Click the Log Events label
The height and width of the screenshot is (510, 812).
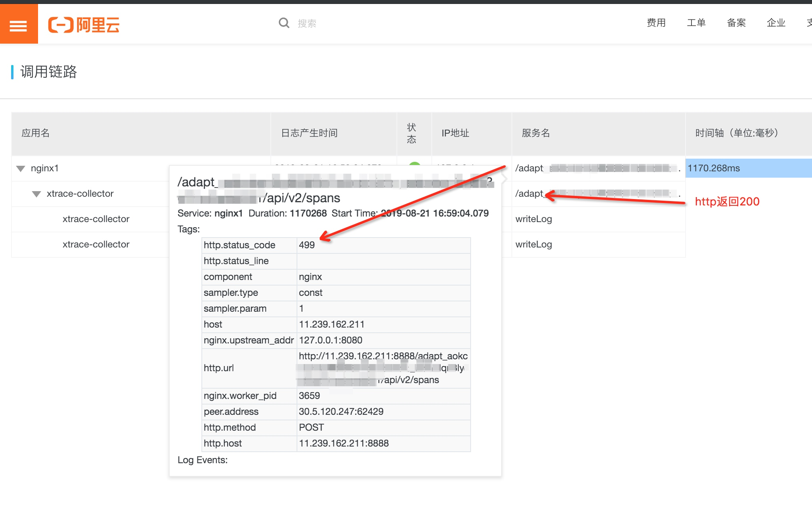[x=203, y=460]
